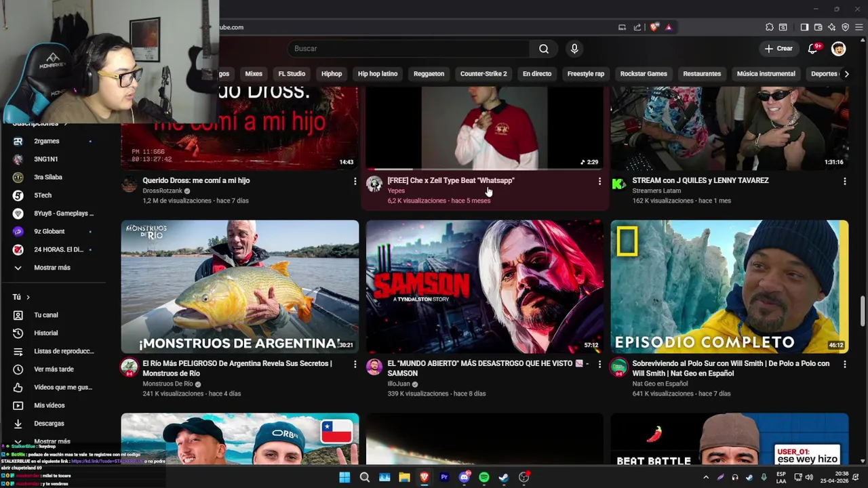868x488 pixels.
Task: Open options menu for Che x Zell Type Beat
Action: coord(599,181)
